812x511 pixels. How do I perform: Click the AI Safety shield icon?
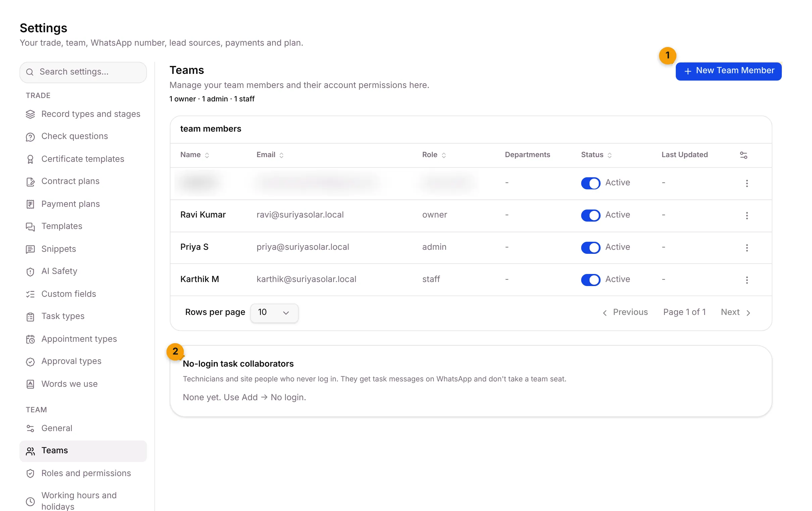pos(30,272)
